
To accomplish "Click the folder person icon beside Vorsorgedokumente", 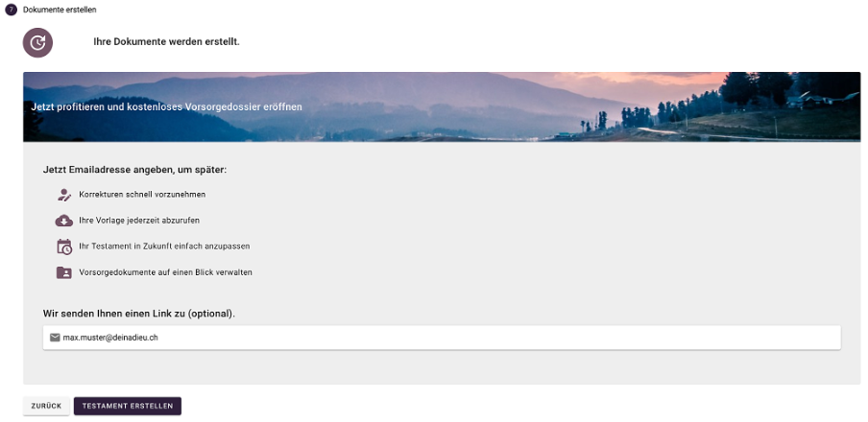I will click(x=64, y=272).
